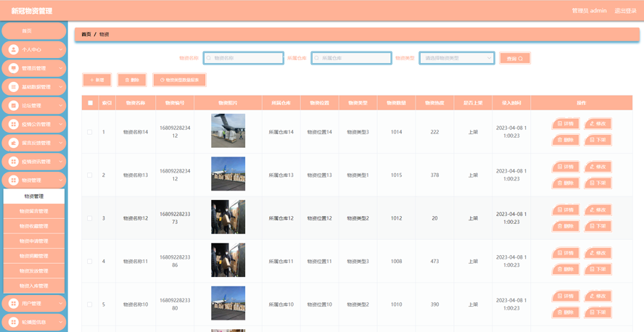The image size is (644, 332).
Task: Collapse the top-level 物资管理 menu via chevron
Action: (x=61, y=180)
